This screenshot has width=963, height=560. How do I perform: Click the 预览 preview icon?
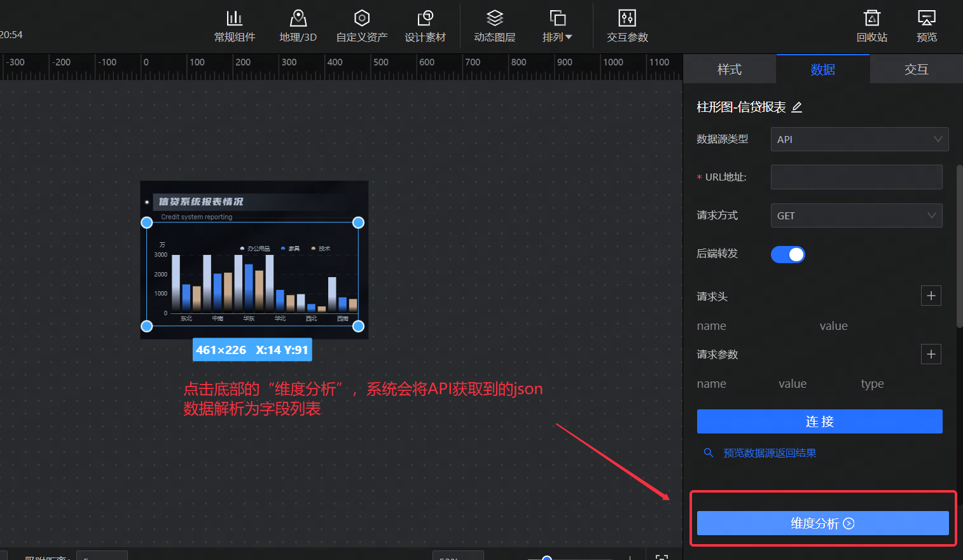point(926,25)
